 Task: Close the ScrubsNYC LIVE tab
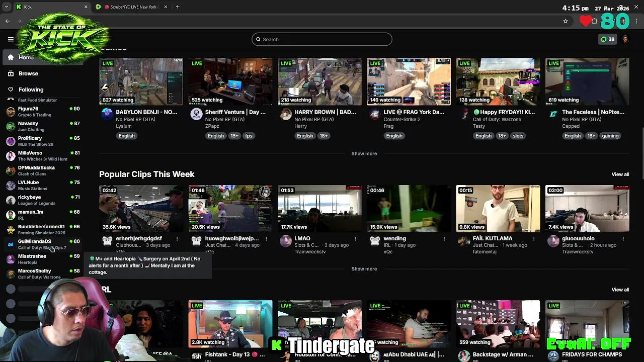tap(165, 7)
